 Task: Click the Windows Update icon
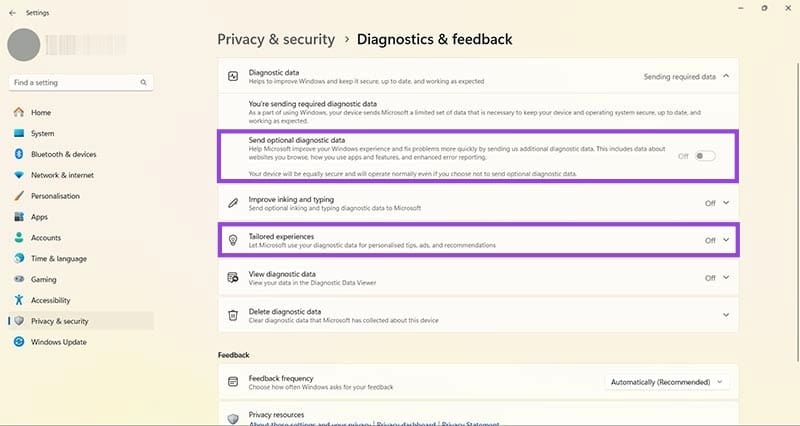pyautogui.click(x=19, y=342)
